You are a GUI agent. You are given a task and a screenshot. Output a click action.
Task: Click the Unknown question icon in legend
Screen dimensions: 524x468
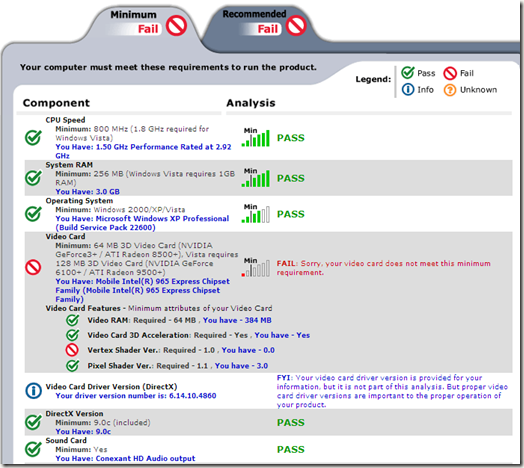click(x=450, y=90)
